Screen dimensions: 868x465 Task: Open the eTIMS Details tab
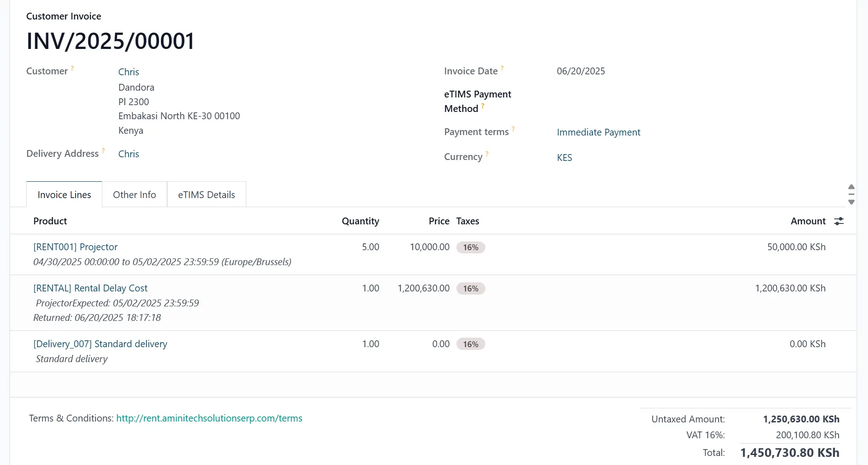coord(206,195)
